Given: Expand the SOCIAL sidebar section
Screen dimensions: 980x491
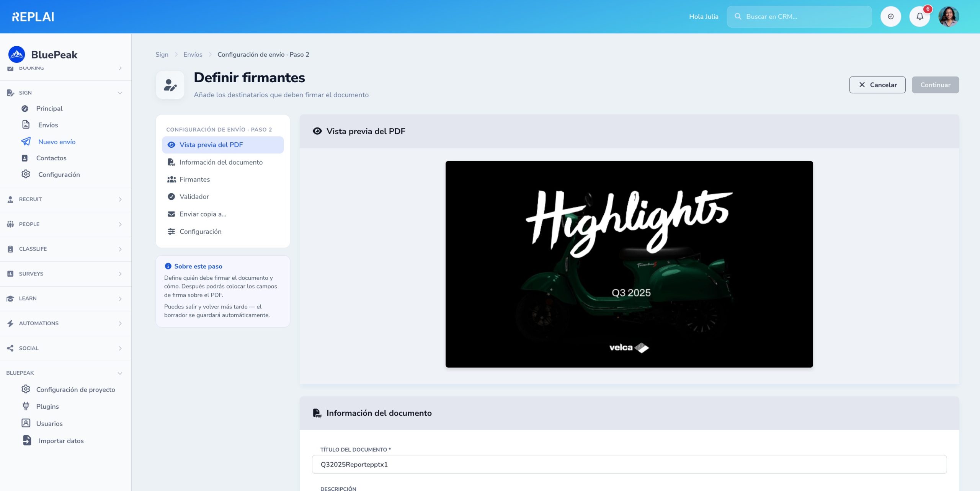Looking at the screenshot, I should [120, 348].
